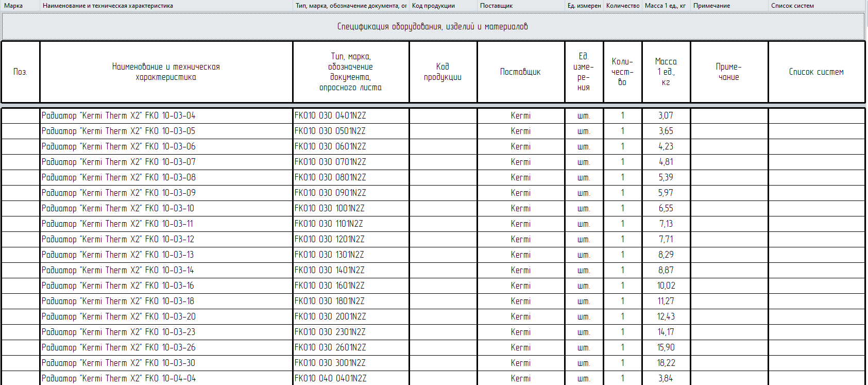Screen dimensions: 868x385
Task: Click type cell FK010 030 1301N2Z
Action: tap(351, 255)
